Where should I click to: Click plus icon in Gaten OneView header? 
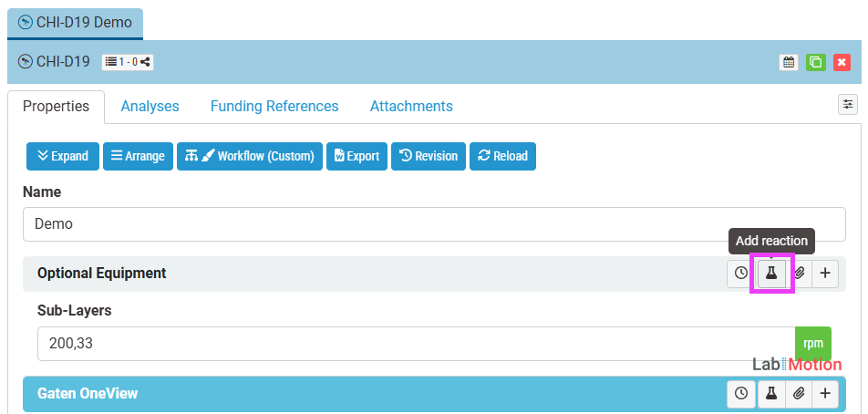[825, 393]
